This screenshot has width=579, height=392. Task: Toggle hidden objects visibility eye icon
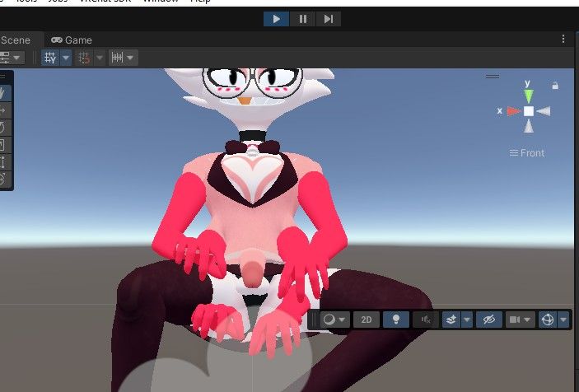pos(489,320)
